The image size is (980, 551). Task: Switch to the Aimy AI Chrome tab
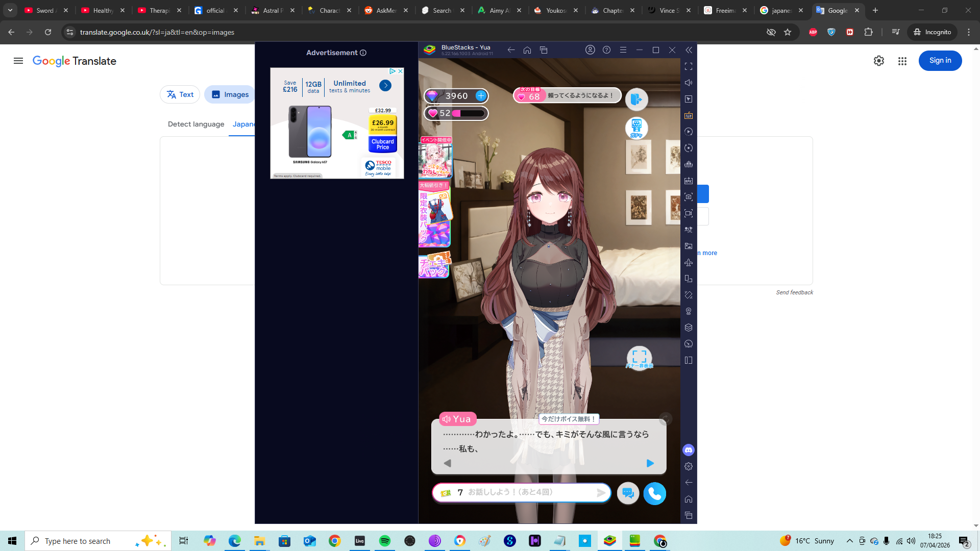pos(499,10)
